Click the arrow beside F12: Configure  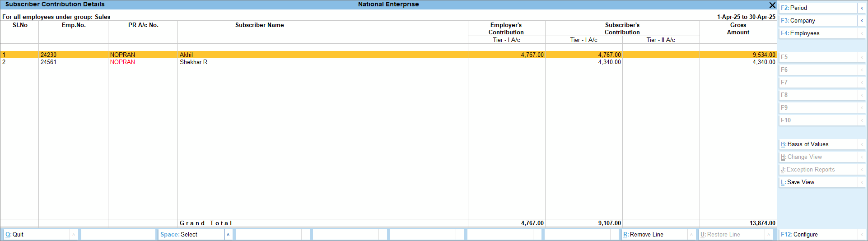(862, 235)
